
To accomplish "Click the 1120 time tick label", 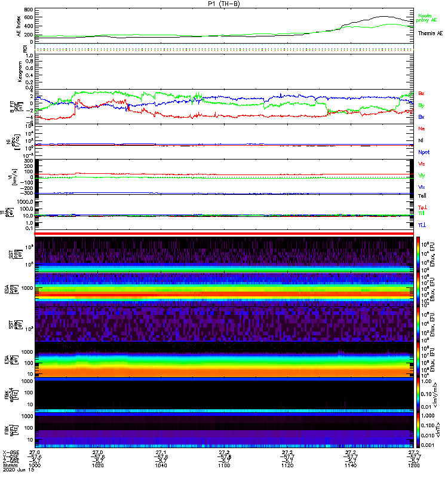I will [287, 465].
